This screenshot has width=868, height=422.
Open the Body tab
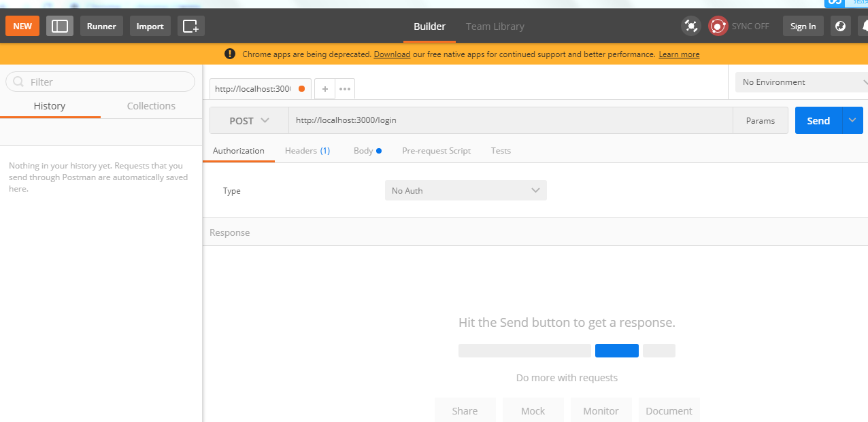(367, 151)
